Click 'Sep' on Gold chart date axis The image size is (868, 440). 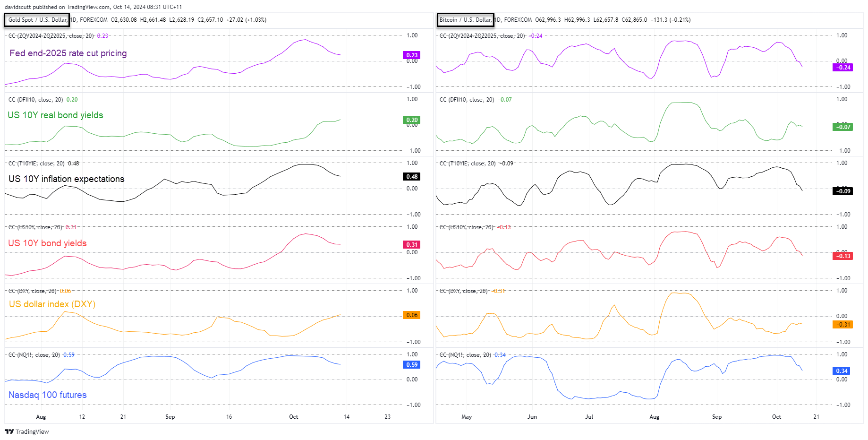coord(170,417)
